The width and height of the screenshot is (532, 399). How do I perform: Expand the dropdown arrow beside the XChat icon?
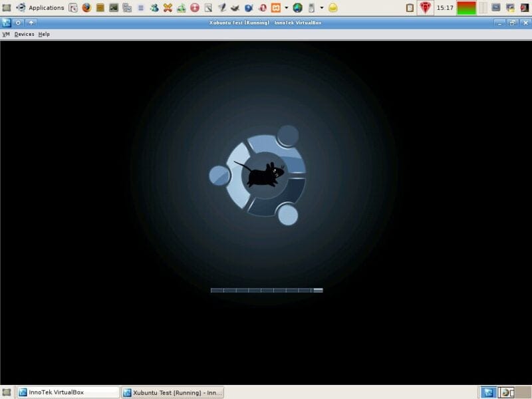pos(286,8)
